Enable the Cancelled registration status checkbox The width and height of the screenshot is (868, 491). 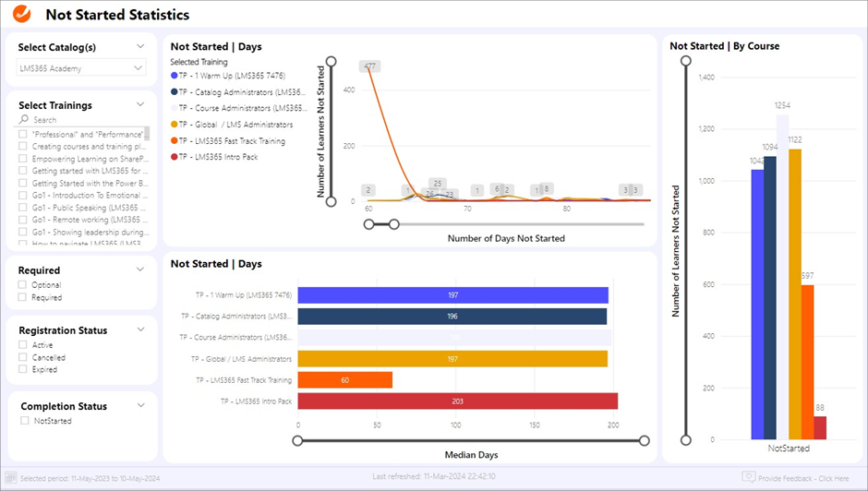tap(23, 357)
